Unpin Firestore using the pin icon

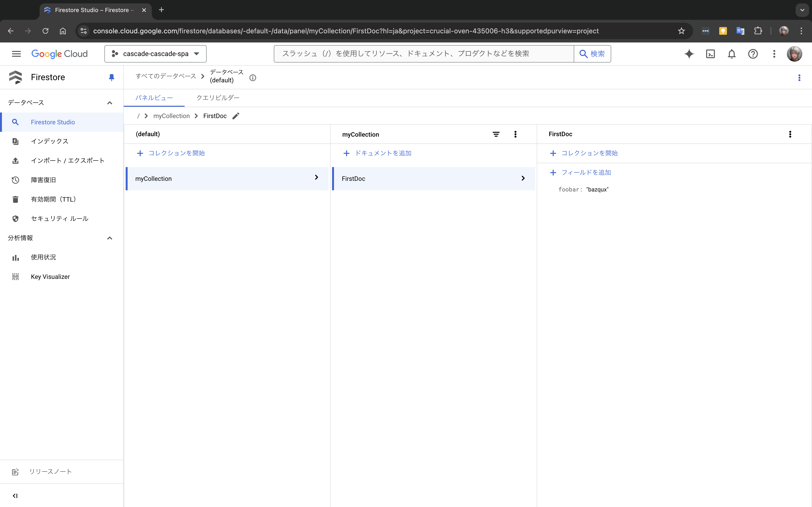point(111,77)
